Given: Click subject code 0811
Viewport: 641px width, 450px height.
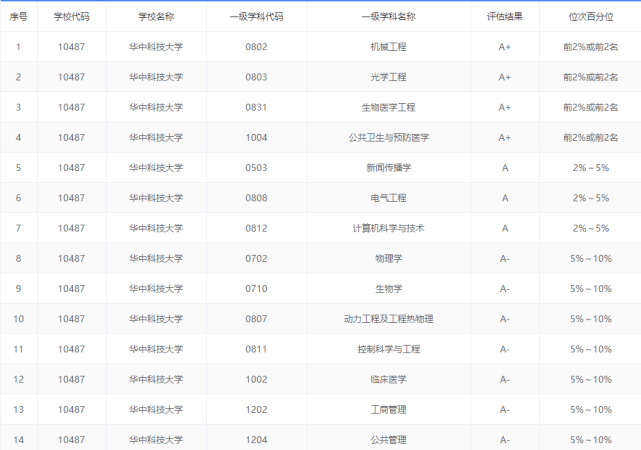Looking at the screenshot, I should click(256, 349).
